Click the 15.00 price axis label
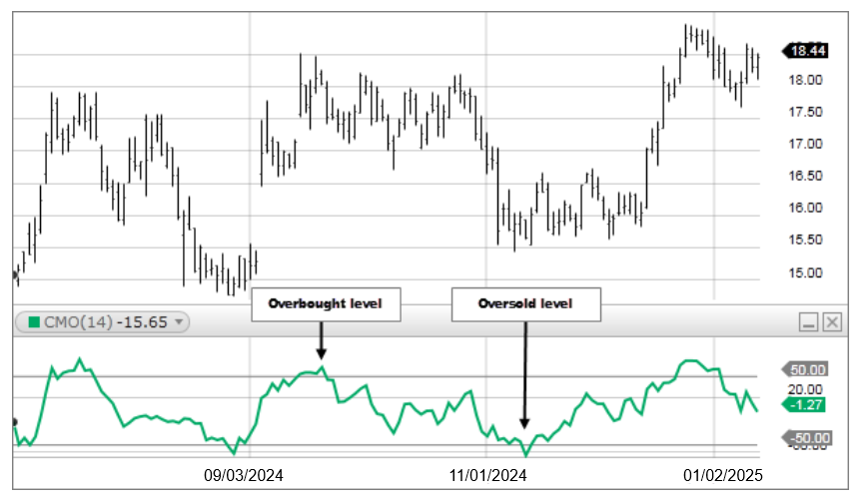Image resolution: width=863 pixels, height=504 pixels. click(805, 272)
